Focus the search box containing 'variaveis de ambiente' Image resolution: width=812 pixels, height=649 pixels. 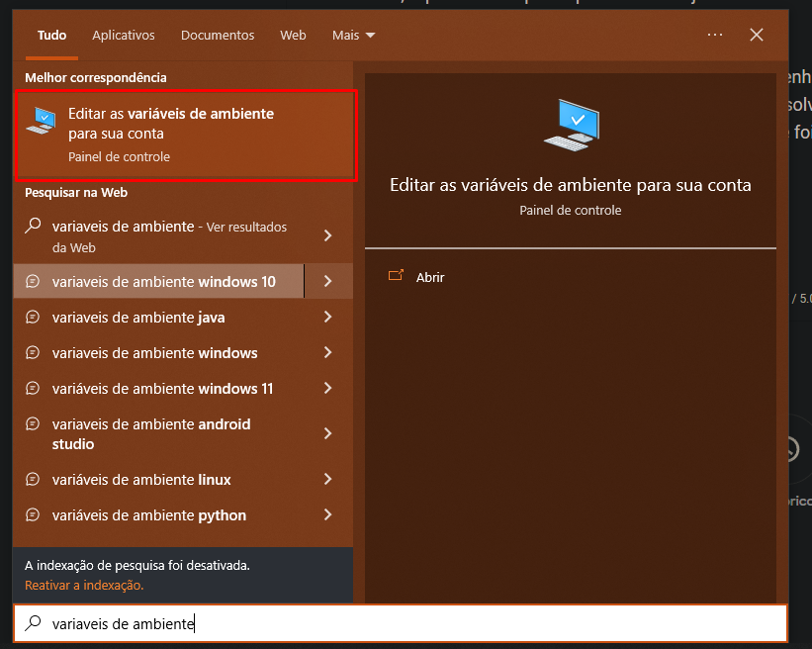point(401,623)
